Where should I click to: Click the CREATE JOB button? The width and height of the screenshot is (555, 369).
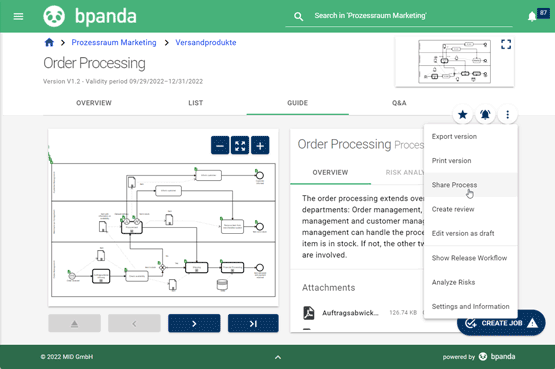(x=501, y=323)
